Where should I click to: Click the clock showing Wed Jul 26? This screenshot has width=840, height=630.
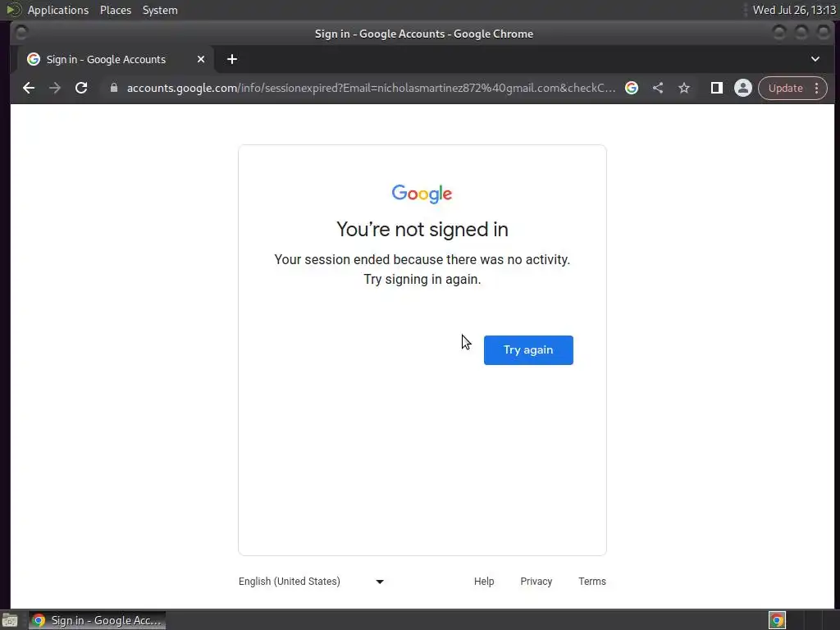(794, 10)
